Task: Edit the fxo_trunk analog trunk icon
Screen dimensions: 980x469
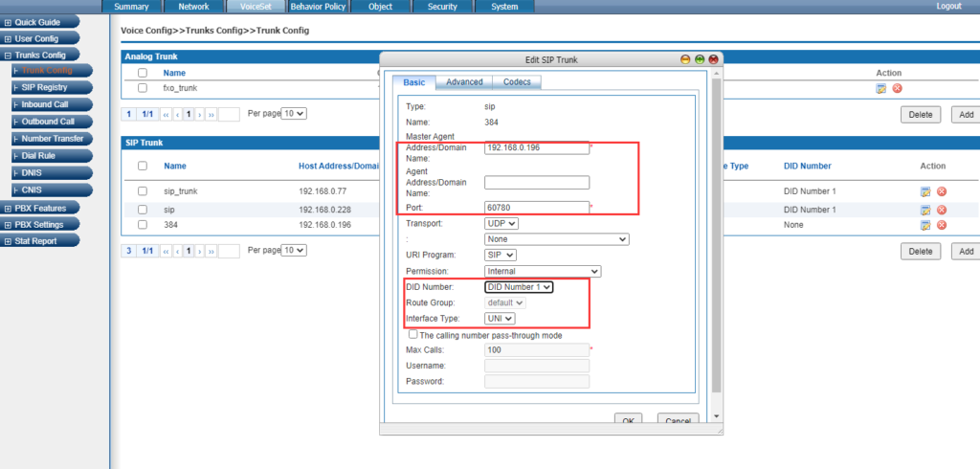Action: 881,88
